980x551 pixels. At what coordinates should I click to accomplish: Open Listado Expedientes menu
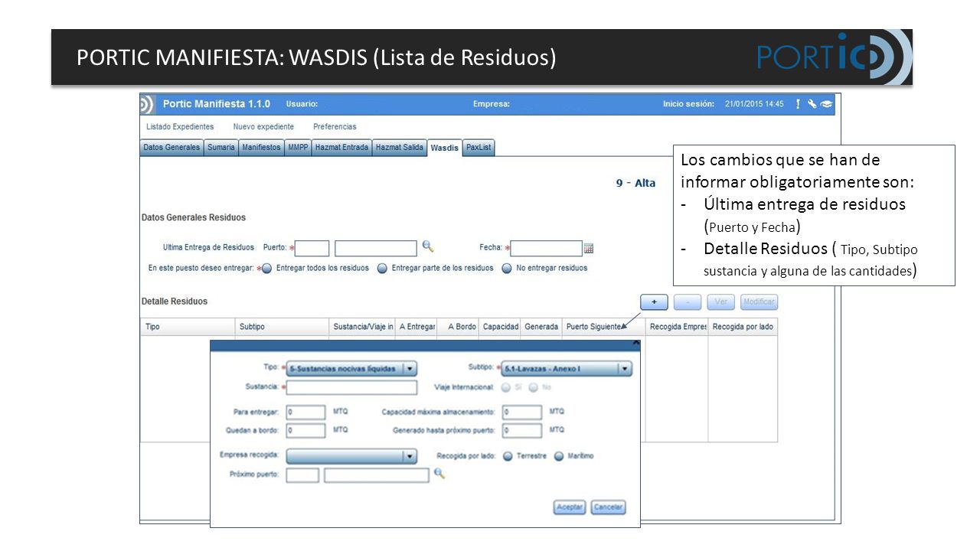(180, 127)
